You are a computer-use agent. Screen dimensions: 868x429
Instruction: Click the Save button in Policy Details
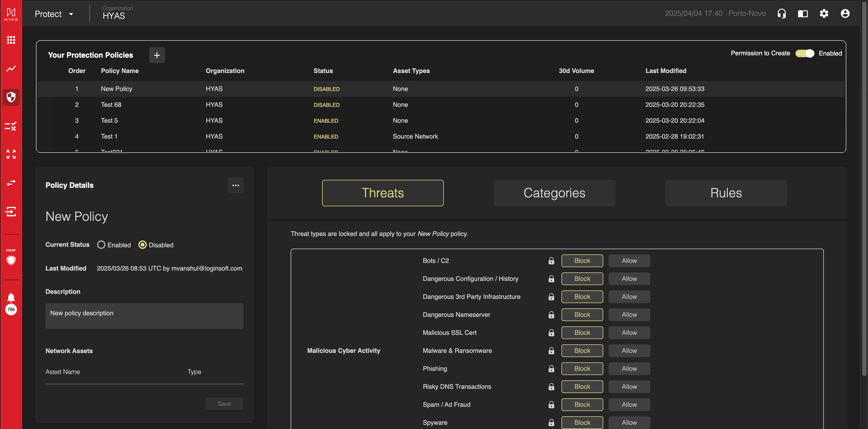click(225, 403)
